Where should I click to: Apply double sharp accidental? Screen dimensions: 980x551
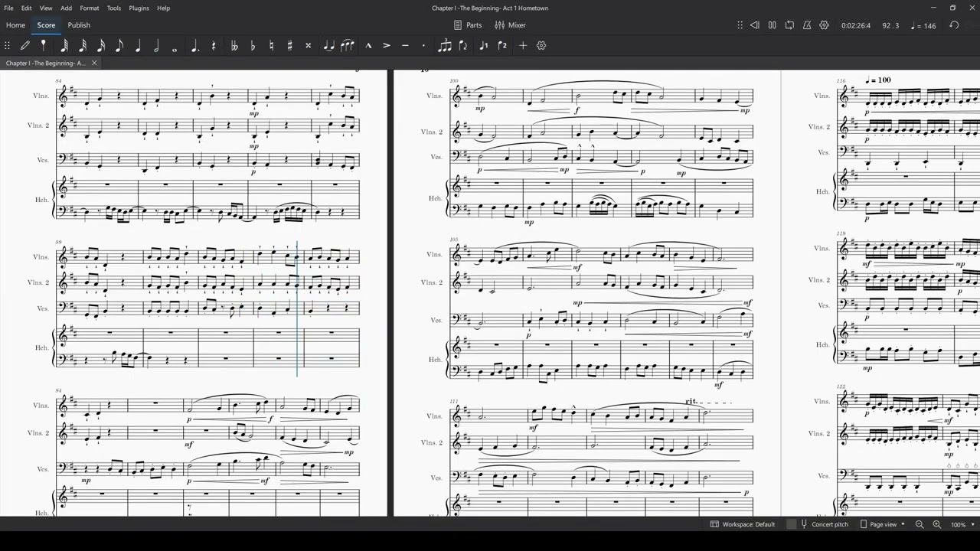[x=309, y=46]
